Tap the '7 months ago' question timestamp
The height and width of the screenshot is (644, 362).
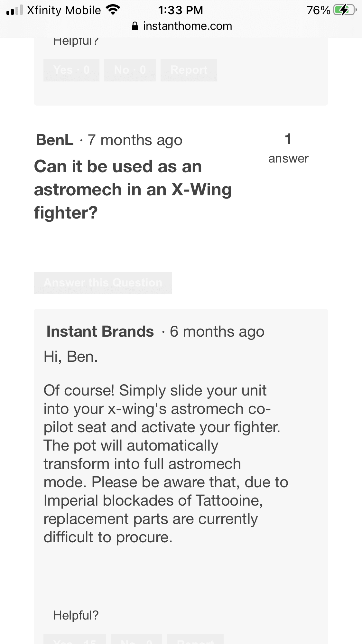point(135,140)
